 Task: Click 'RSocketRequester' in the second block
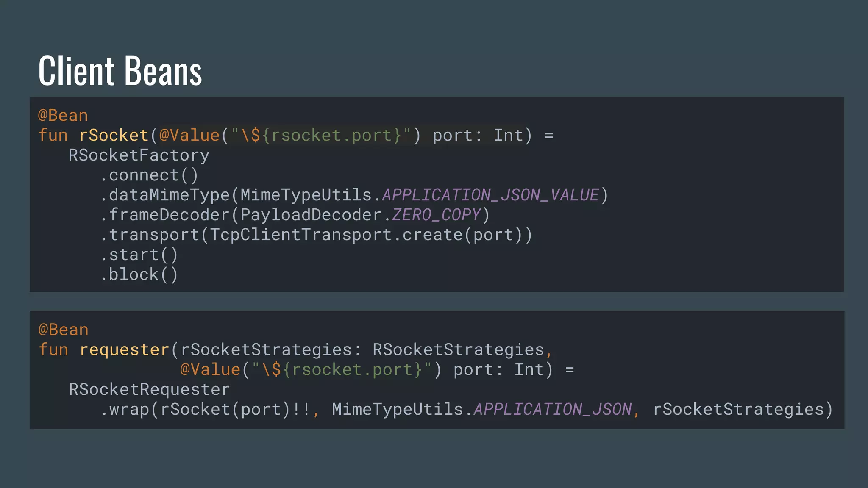click(x=149, y=389)
